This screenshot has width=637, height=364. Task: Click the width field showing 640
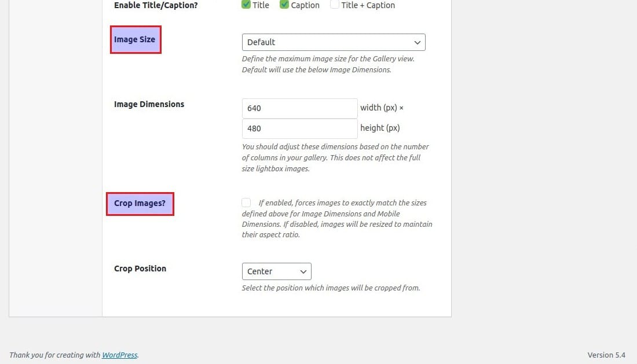299,108
